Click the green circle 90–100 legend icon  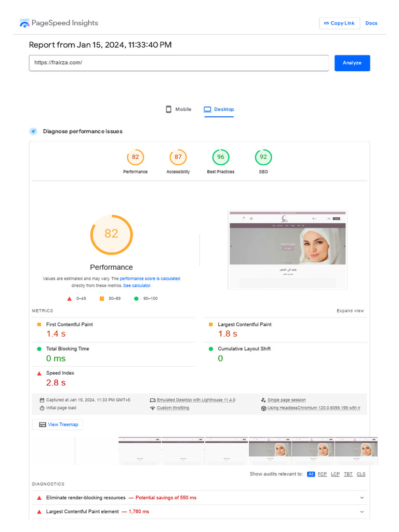coord(136,299)
